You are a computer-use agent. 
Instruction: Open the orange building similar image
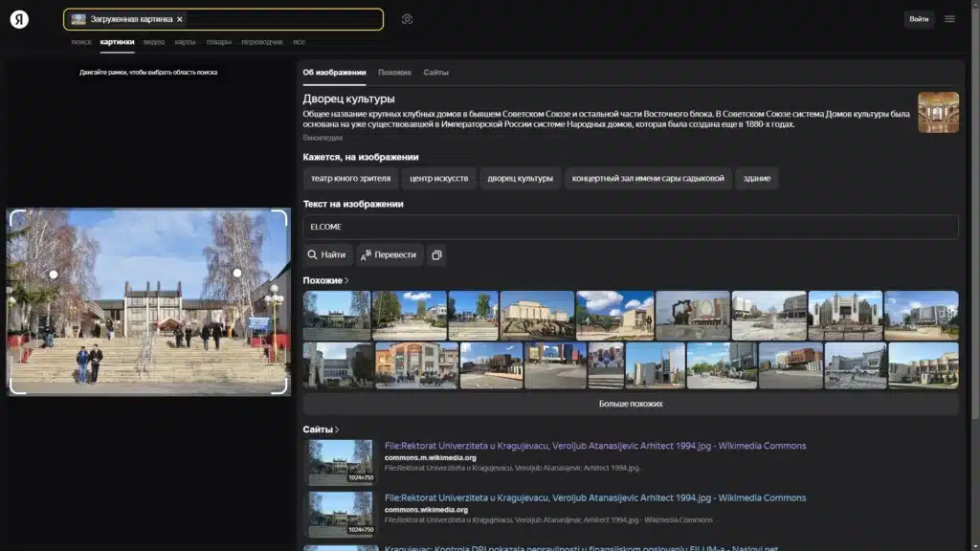416,365
